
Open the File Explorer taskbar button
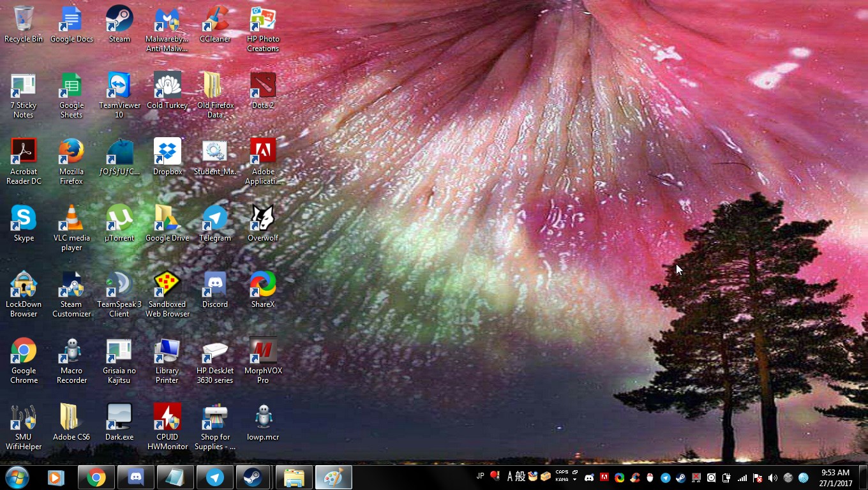[294, 477]
